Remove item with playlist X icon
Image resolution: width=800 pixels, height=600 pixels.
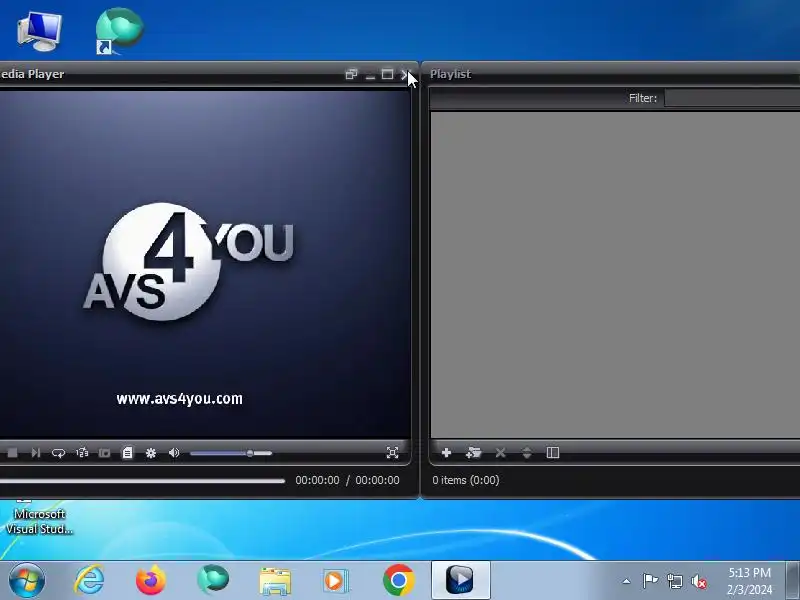point(500,453)
